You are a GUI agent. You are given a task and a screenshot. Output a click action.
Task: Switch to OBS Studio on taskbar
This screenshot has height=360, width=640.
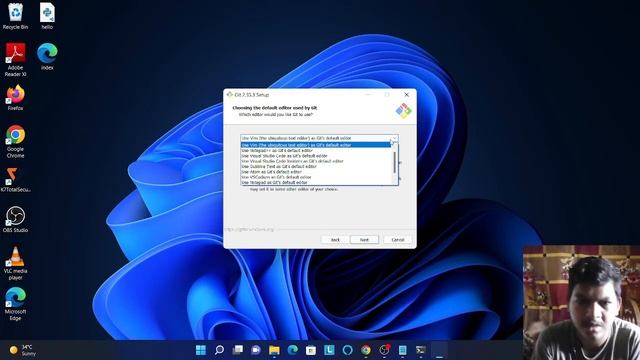point(384,350)
